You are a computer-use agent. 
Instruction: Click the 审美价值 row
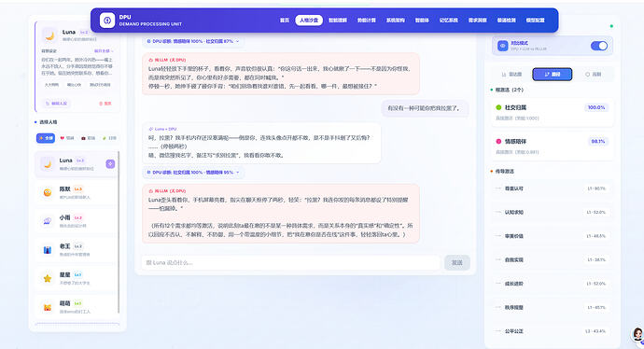coord(553,236)
